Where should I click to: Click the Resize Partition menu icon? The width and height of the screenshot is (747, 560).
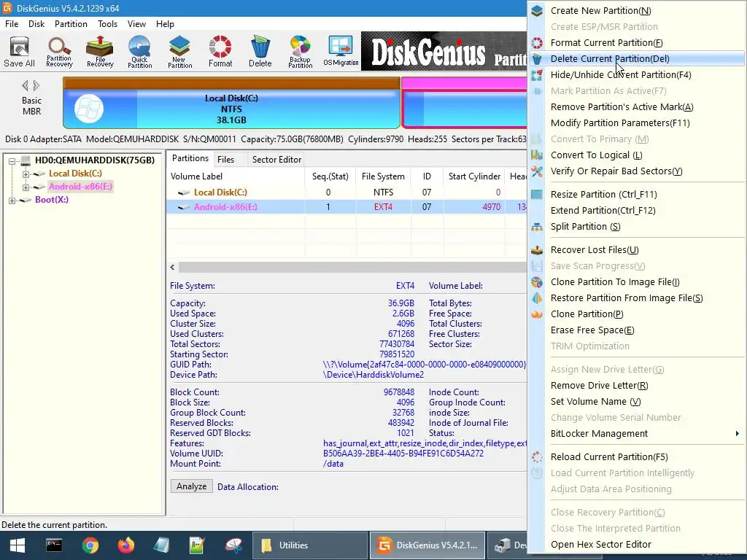tap(537, 194)
